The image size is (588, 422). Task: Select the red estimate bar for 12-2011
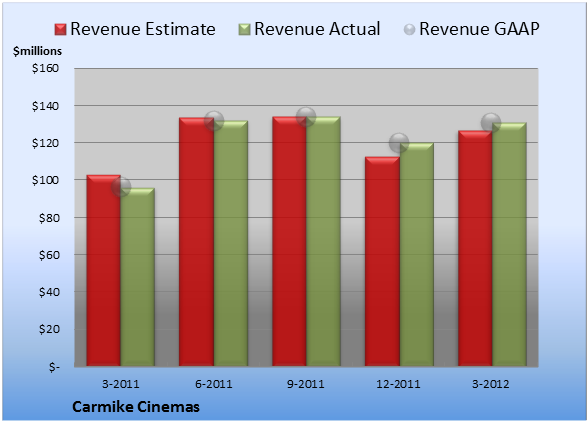[x=382, y=261]
